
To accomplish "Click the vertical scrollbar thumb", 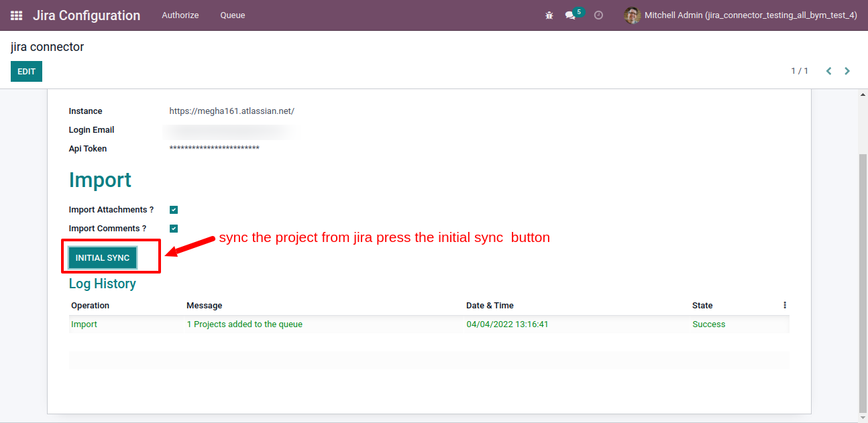I will pyautogui.click(x=863, y=283).
